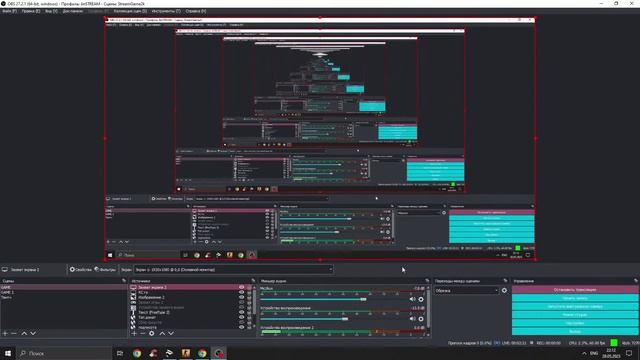640x360 pixels.
Task: Open Настройки from Controls panel
Action: [x=575, y=323]
